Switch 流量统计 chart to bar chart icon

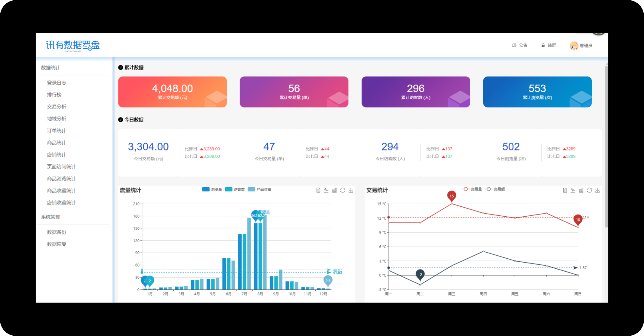pos(334,190)
